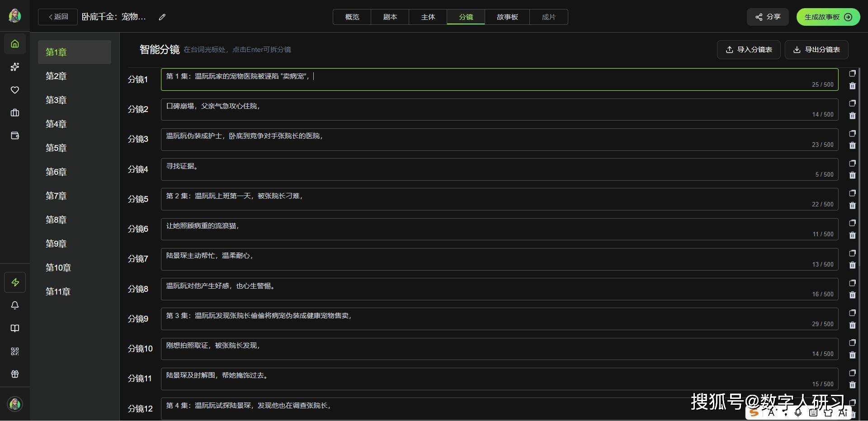Viewport: 868px width, 421px height.
Task: Click the heart favorites icon in sidebar
Action: click(x=15, y=90)
